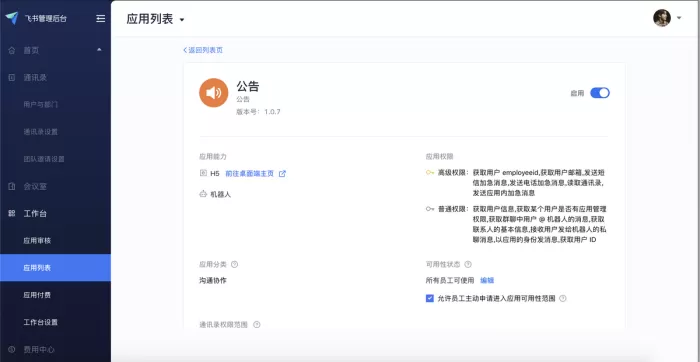Screen dimensions: 700x362
Task: Click the help icon next to 可用性状态
Action: [x=468, y=264]
